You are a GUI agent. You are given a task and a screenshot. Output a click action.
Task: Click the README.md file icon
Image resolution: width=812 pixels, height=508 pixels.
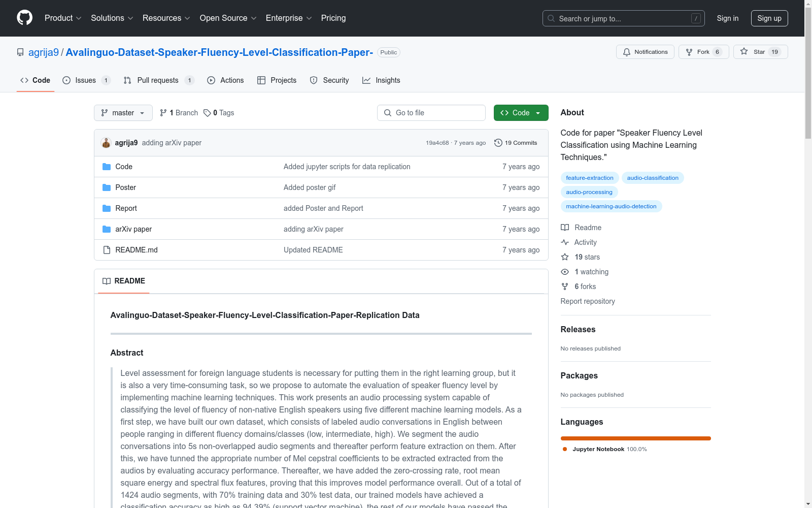(x=107, y=250)
